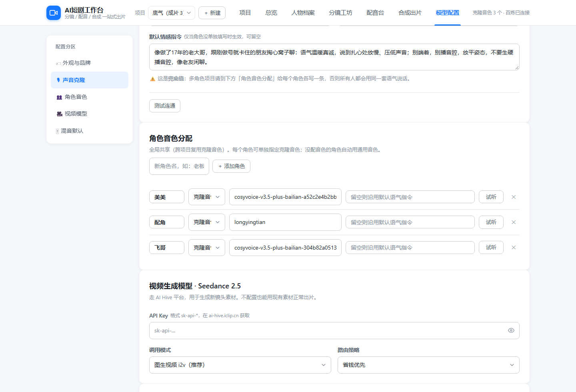Image resolution: width=576 pixels, height=392 pixels.
Task: Click the 测试连通 button
Action: click(x=165, y=106)
